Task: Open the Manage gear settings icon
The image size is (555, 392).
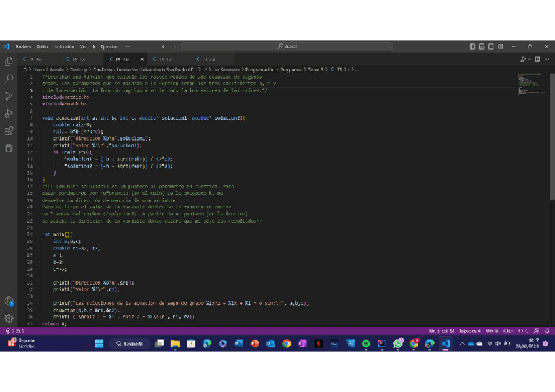Action: (9, 318)
